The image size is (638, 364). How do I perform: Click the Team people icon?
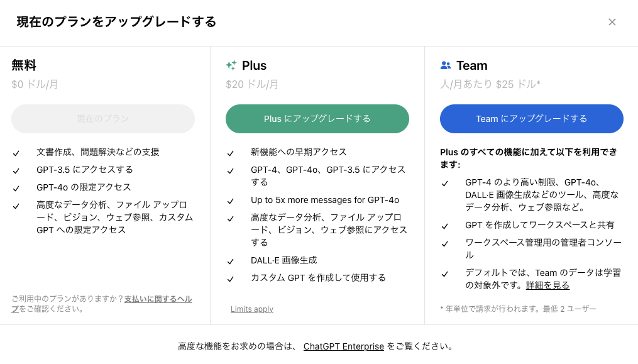[446, 65]
